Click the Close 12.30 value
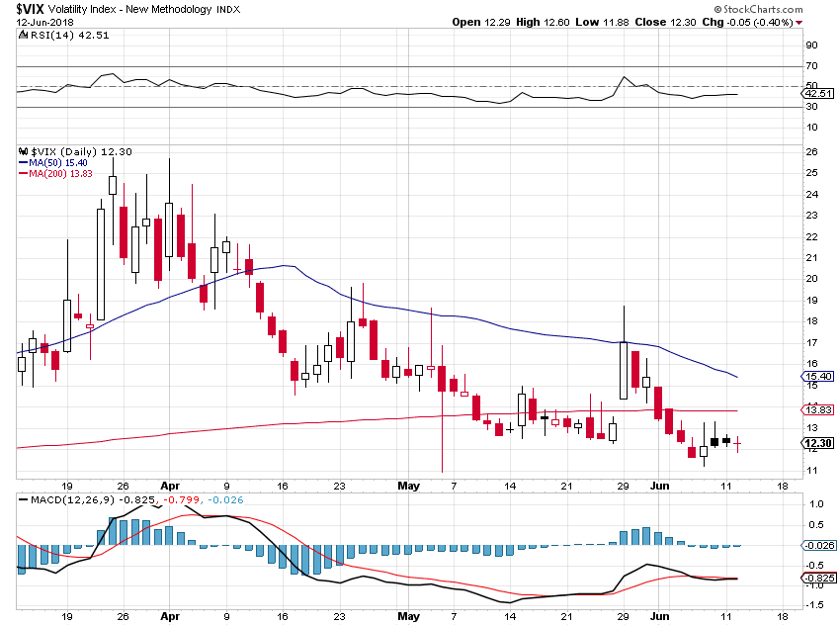The height and width of the screenshot is (626, 840). click(x=665, y=23)
